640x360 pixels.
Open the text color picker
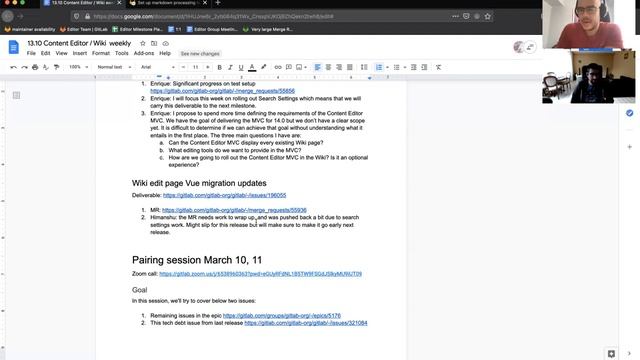point(252,67)
